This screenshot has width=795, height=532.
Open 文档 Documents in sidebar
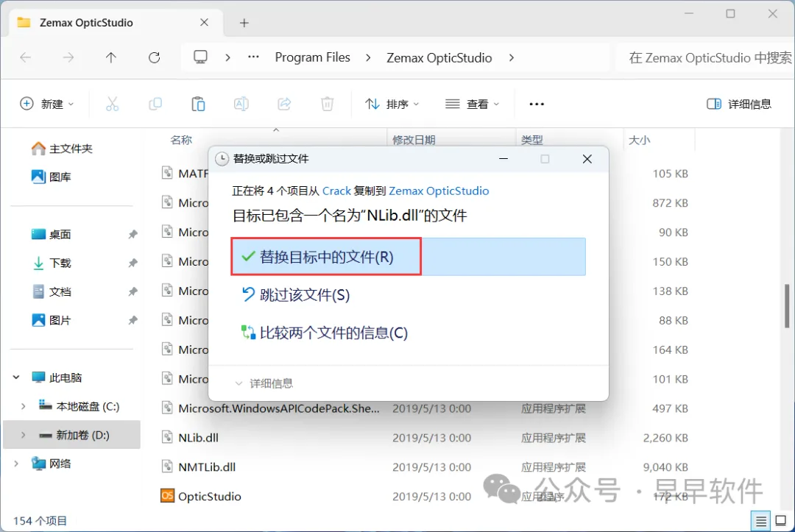click(52, 291)
